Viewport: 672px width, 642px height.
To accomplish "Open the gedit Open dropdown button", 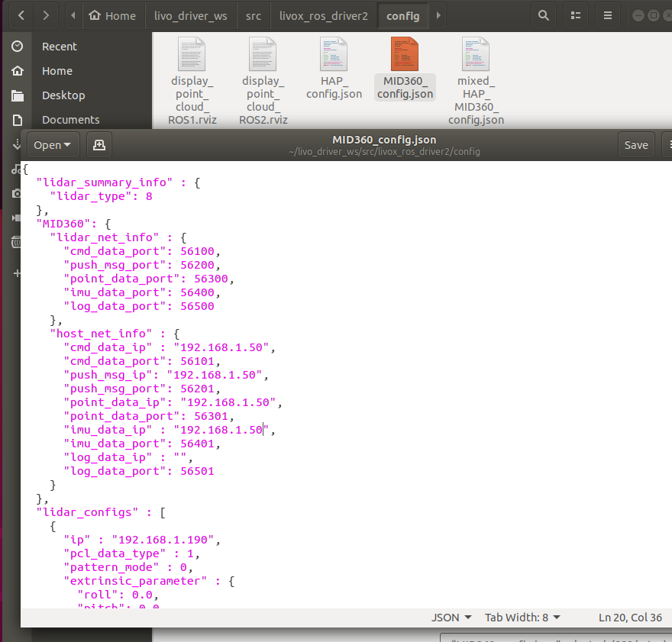I will tap(52, 145).
